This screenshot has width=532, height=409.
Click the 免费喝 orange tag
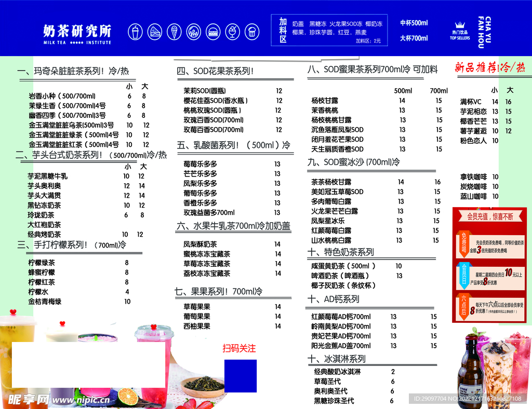(x=463, y=243)
